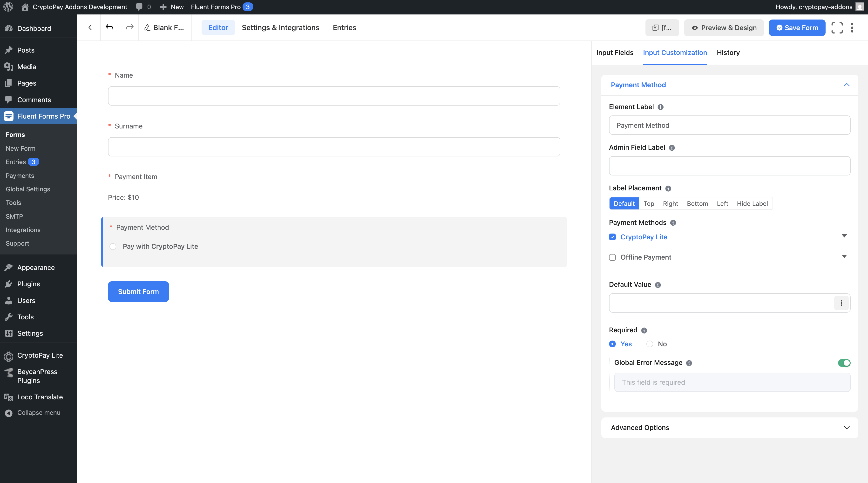Open Payments submenu link
The width and height of the screenshot is (868, 483).
point(20,175)
